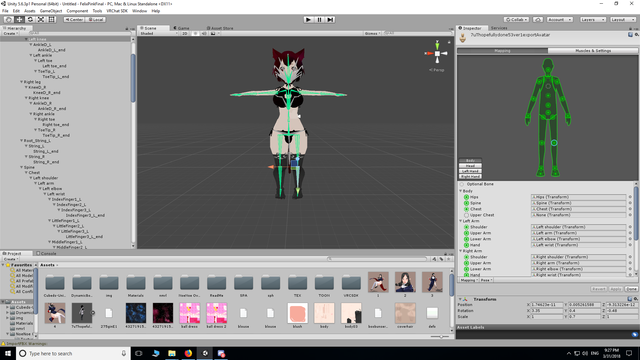Select Left Arm Shoulder bone marker
This screenshot has height=360, width=640.
tap(466, 227)
